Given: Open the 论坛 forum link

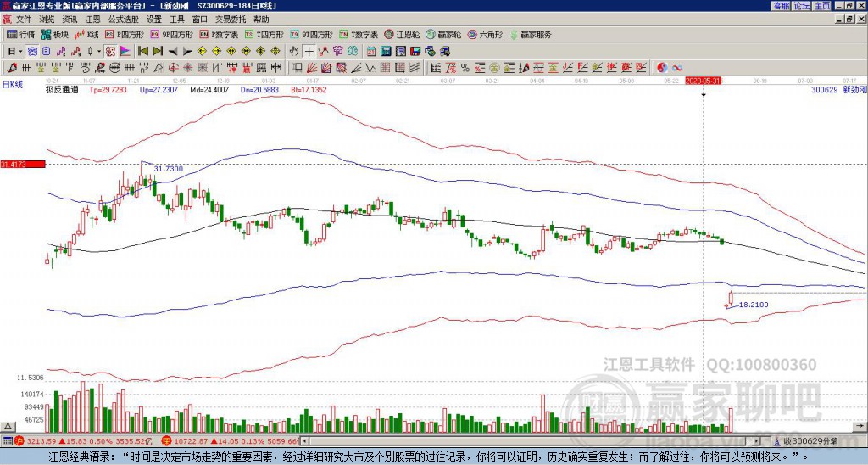Looking at the screenshot, I should (801, 6).
